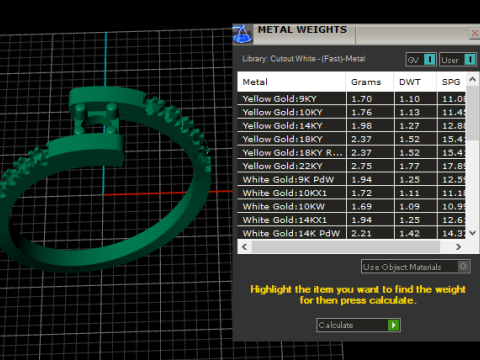Select the Yellow Gold:10KY row

coord(351,112)
